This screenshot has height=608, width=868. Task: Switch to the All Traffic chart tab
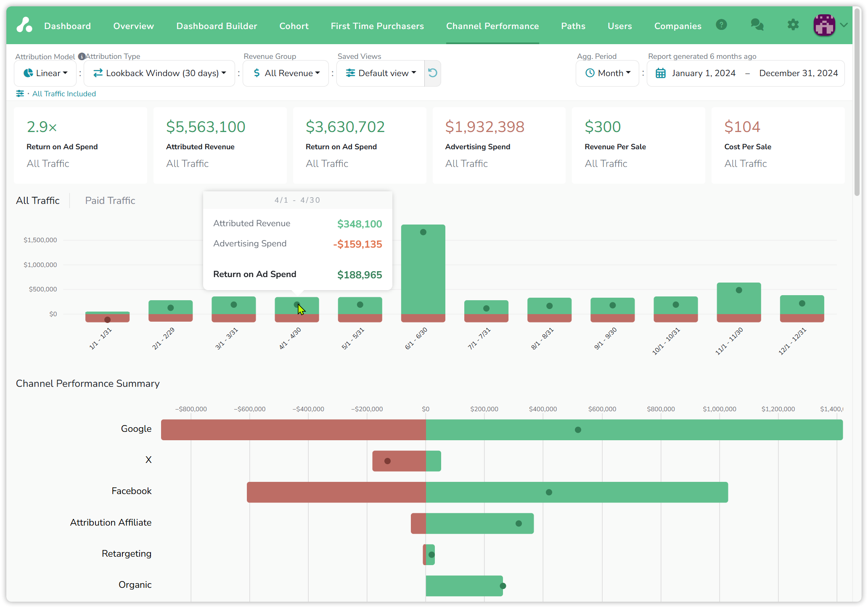(x=38, y=201)
